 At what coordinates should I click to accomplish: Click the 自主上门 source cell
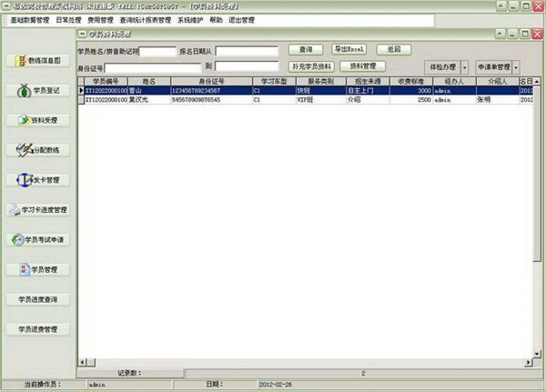tap(368, 91)
